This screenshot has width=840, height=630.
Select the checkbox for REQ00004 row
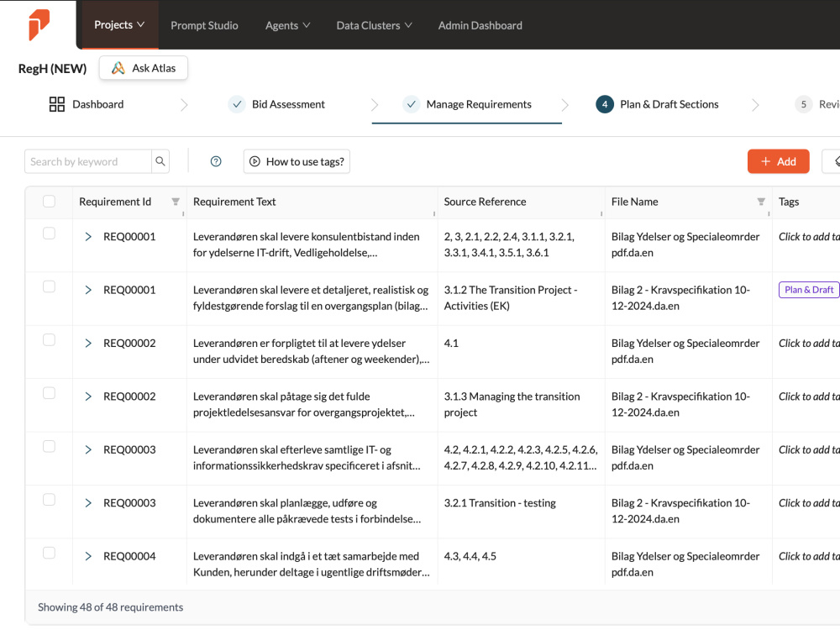49,553
